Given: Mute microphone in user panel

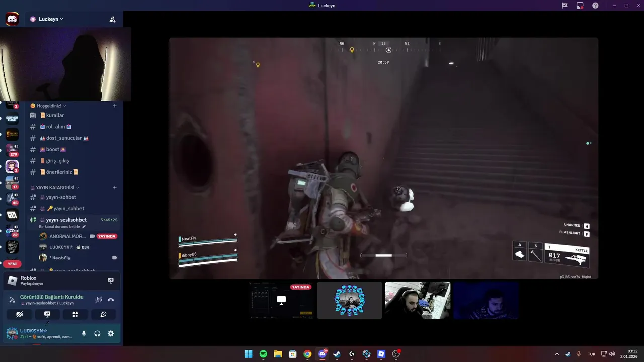Looking at the screenshot, I should click(x=84, y=333).
